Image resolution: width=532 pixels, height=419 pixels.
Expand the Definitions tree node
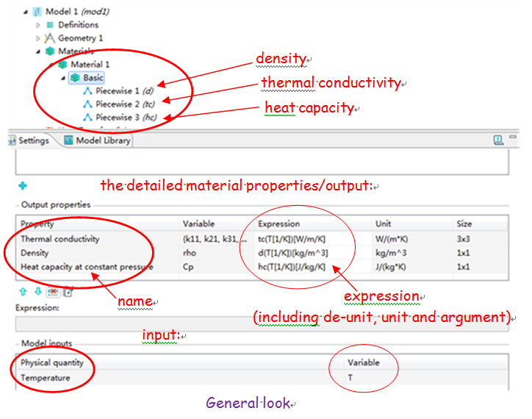tap(38, 25)
